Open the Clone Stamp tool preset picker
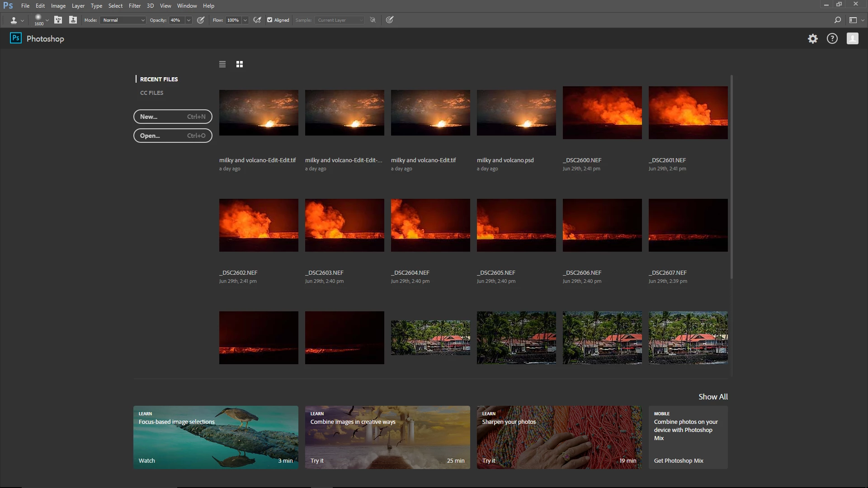The width and height of the screenshot is (868, 488). (17, 20)
